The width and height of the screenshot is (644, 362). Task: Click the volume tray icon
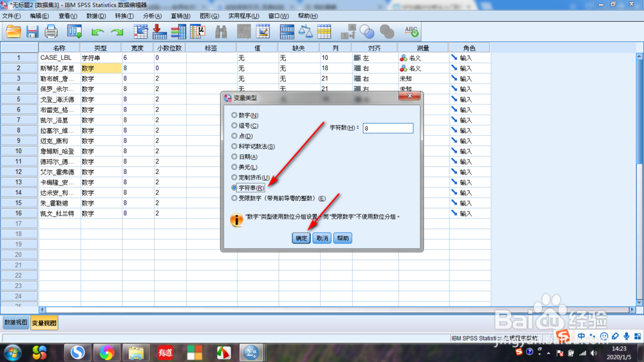(594, 353)
